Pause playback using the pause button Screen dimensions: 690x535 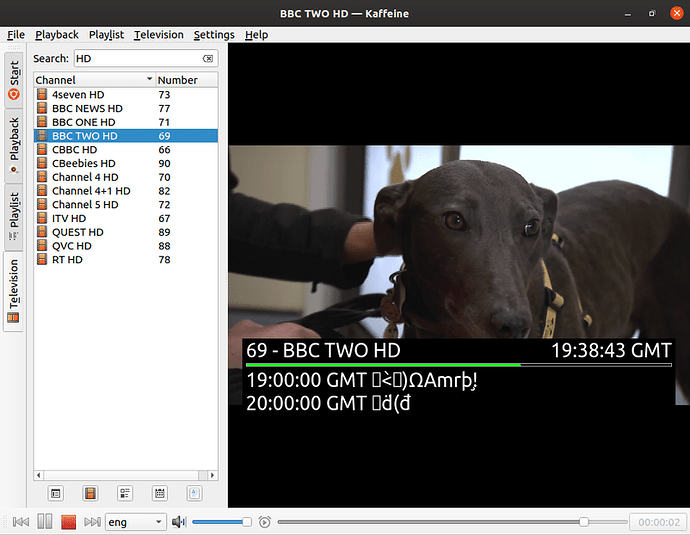[x=44, y=522]
